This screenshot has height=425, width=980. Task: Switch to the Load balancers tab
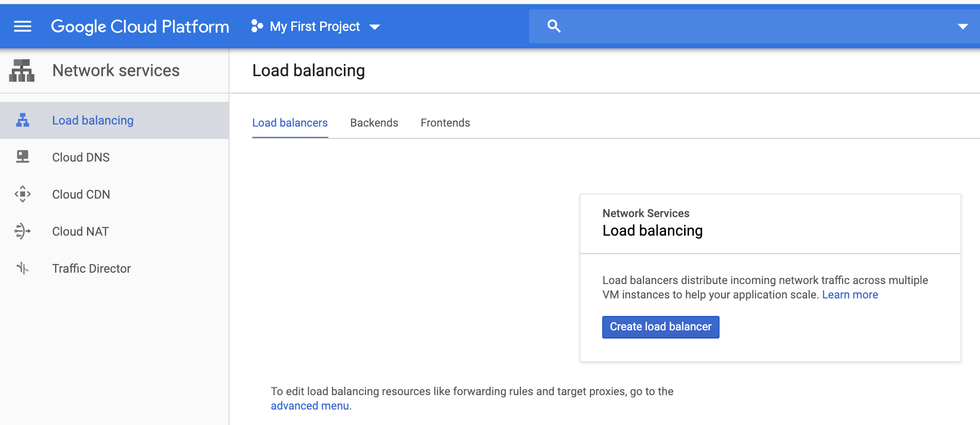coord(290,123)
